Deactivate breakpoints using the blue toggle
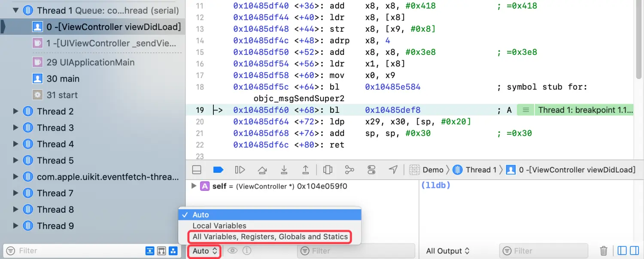644x259 pixels. click(218, 170)
